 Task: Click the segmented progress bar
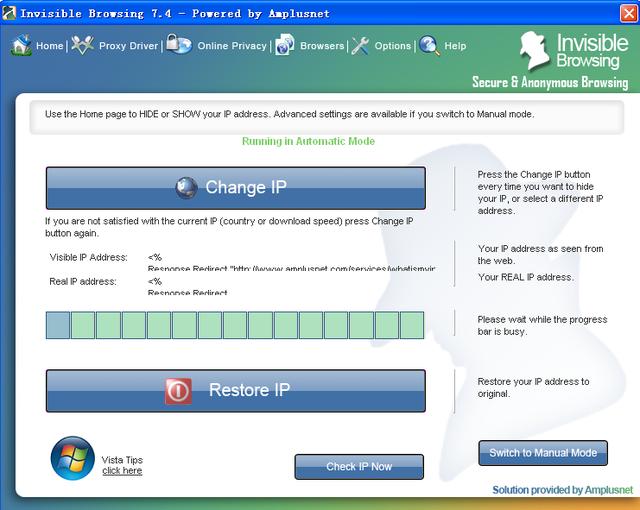(235, 325)
